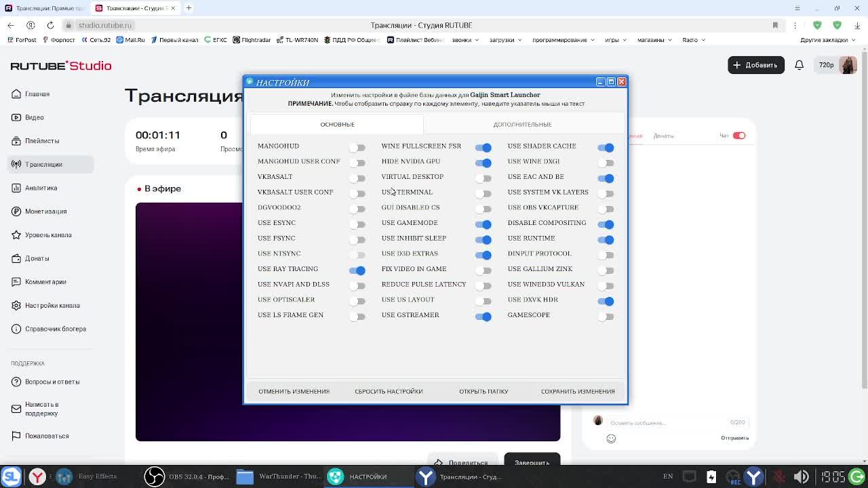This screenshot has height=488, width=868.
Task: Go back in the browser
Action: (x=10, y=25)
